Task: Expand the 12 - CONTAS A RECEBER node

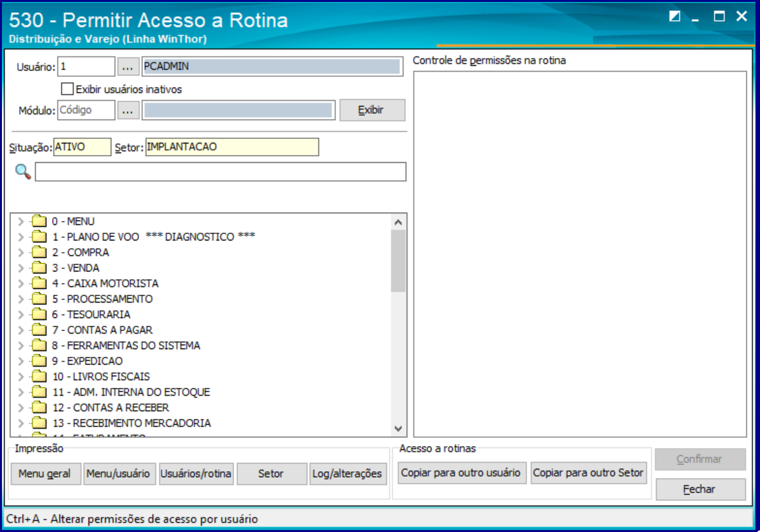Action: pos(21,407)
